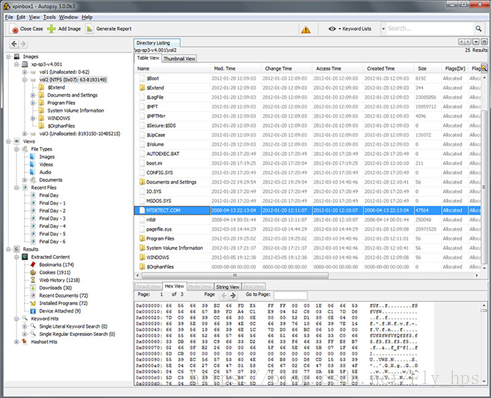Viewport: 491px width, 398px height.
Task: Select the Recent Documents (72) icon
Action: [33, 295]
